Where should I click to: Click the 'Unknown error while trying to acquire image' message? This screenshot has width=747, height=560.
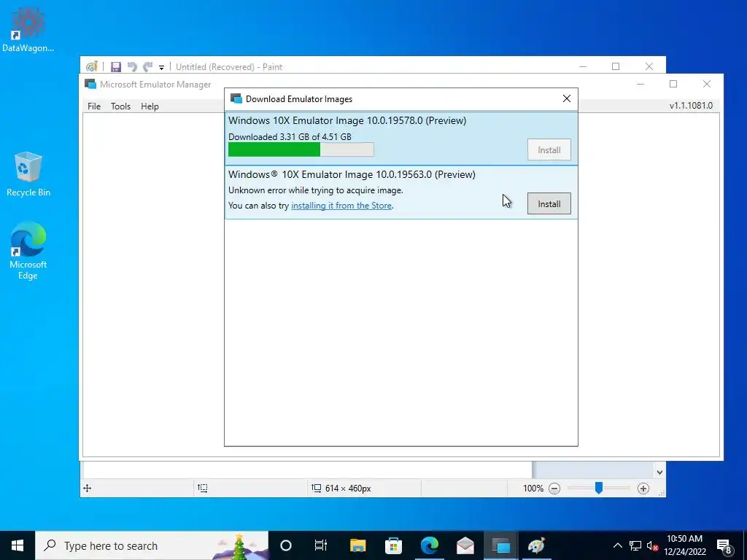tap(315, 190)
